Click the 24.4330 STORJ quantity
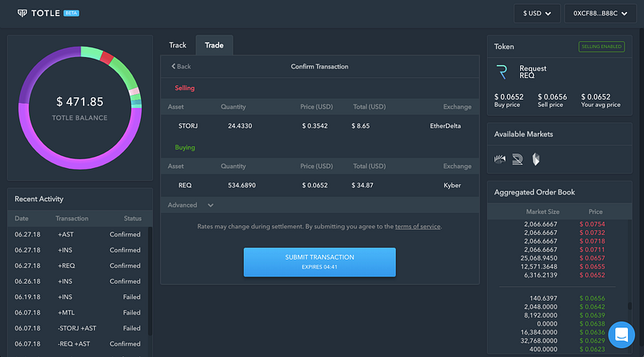Viewport: 644px width, 357px height. point(240,126)
